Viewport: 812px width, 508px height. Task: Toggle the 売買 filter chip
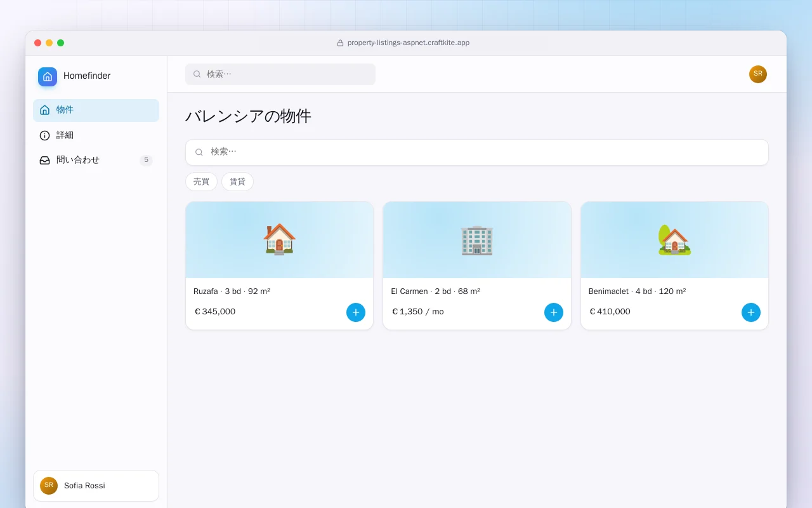[201, 182]
